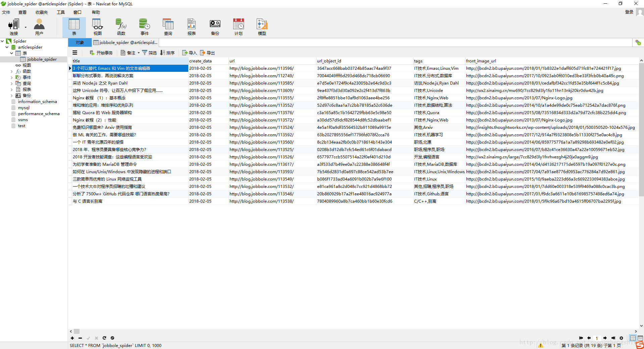This screenshot has height=349, width=644.
Task: Open the 收藏夹 menu
Action: tap(42, 12)
